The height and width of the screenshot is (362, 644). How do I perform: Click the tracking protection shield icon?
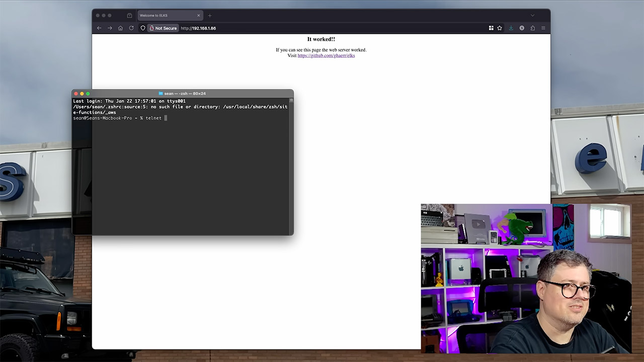143,28
